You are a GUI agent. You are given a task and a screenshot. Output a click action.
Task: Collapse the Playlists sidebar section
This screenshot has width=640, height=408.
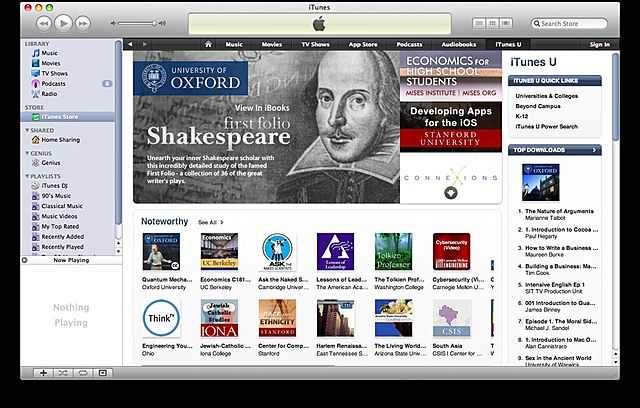tap(27, 176)
